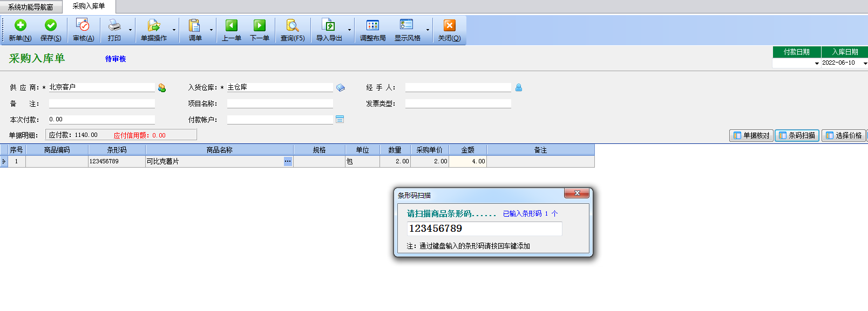868x311 pixels.
Task: Click the Print (打印) printer icon
Action: click(x=114, y=25)
